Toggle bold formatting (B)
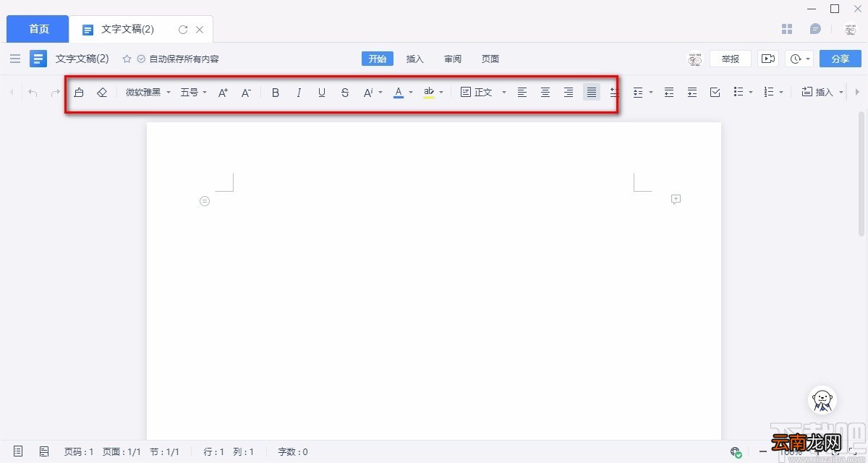The height and width of the screenshot is (463, 868). pos(276,93)
